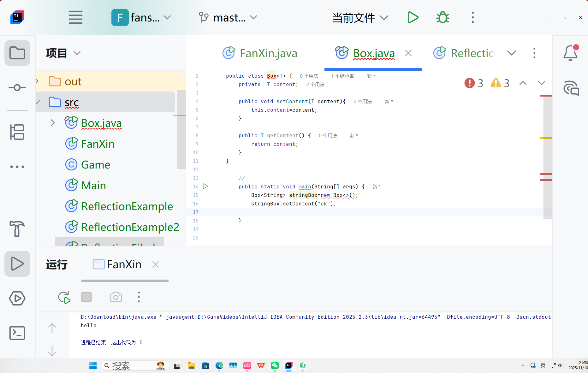The height and width of the screenshot is (373, 588).
Task: Open the Build hammer tool window
Action: point(17,228)
